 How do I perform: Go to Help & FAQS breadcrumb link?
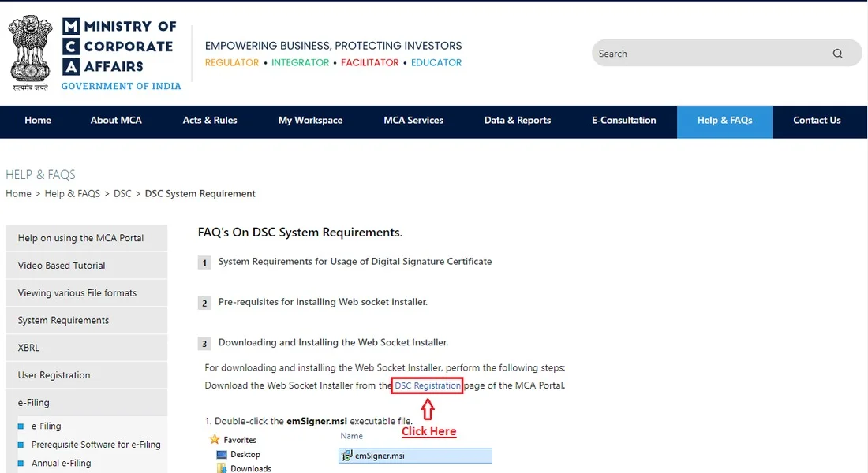coord(73,194)
